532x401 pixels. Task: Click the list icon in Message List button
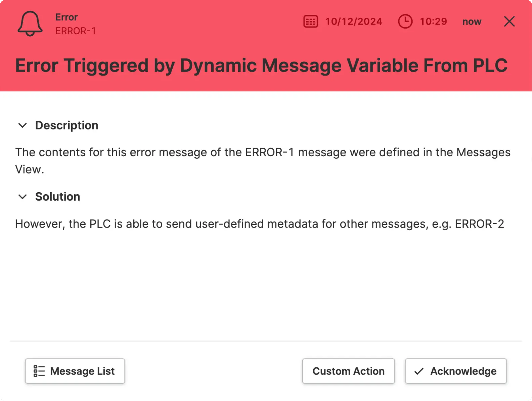click(39, 371)
